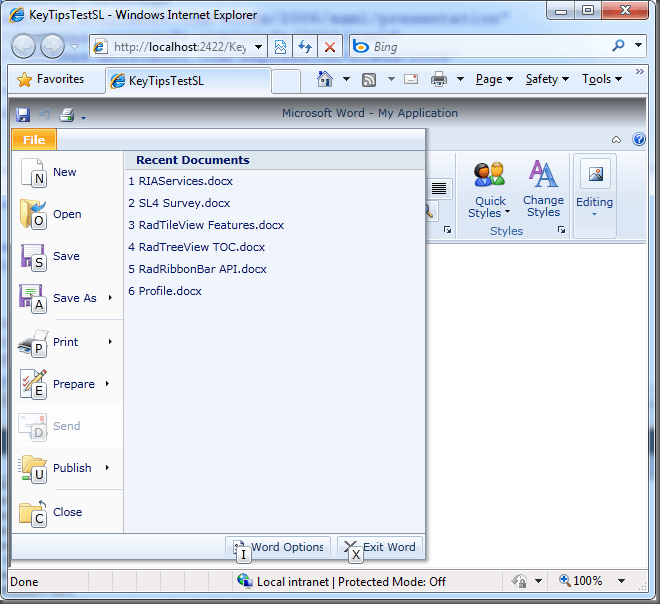The width and height of the screenshot is (660, 604).
Task: Click the search magnifier icon
Action: click(618, 45)
